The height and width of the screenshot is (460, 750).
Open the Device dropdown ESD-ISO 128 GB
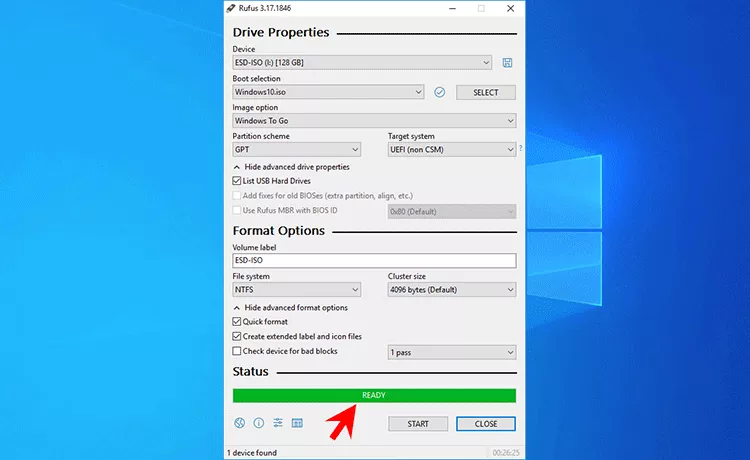[x=362, y=63]
